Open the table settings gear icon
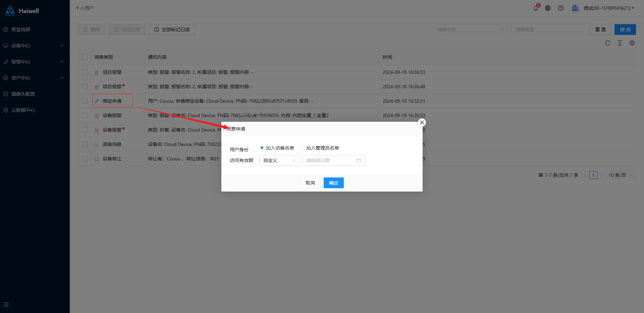 coord(632,43)
